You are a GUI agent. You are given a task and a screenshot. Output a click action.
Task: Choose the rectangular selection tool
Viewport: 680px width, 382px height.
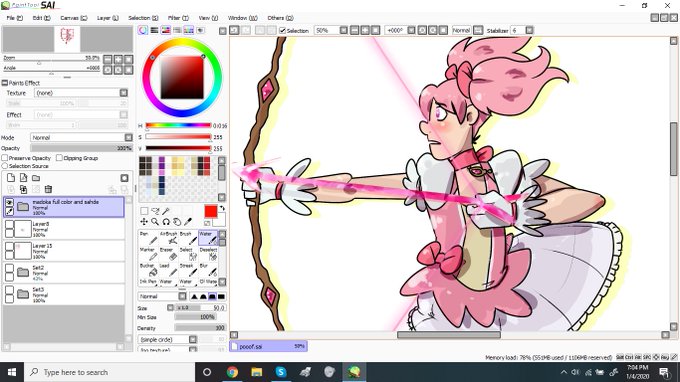coord(144,211)
